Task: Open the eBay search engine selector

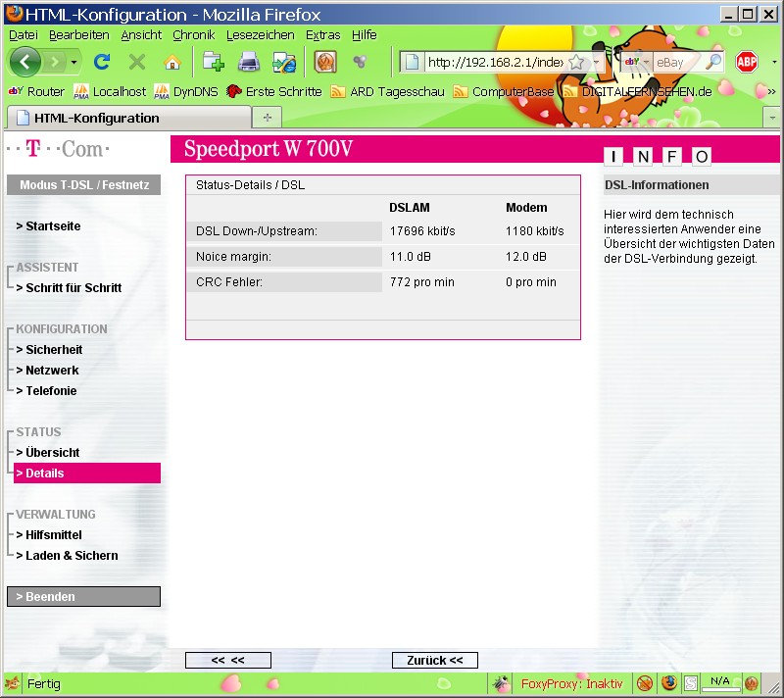Action: click(x=636, y=62)
